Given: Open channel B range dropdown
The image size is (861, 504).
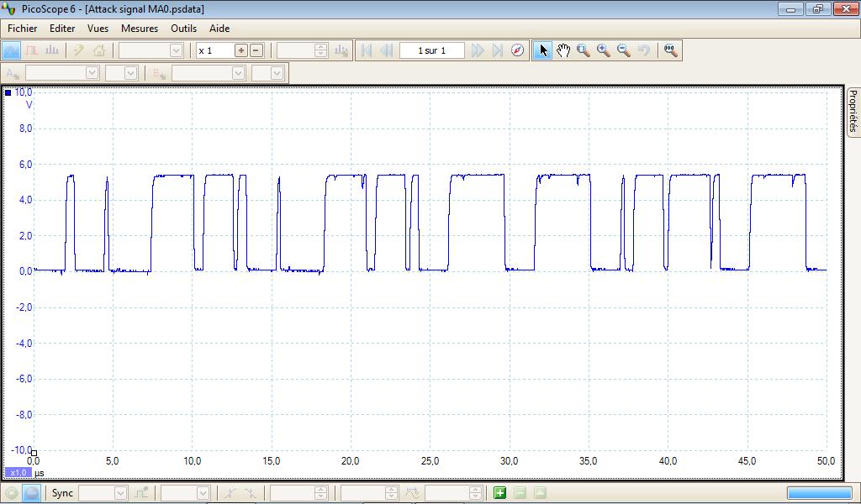Looking at the screenshot, I should [x=238, y=73].
